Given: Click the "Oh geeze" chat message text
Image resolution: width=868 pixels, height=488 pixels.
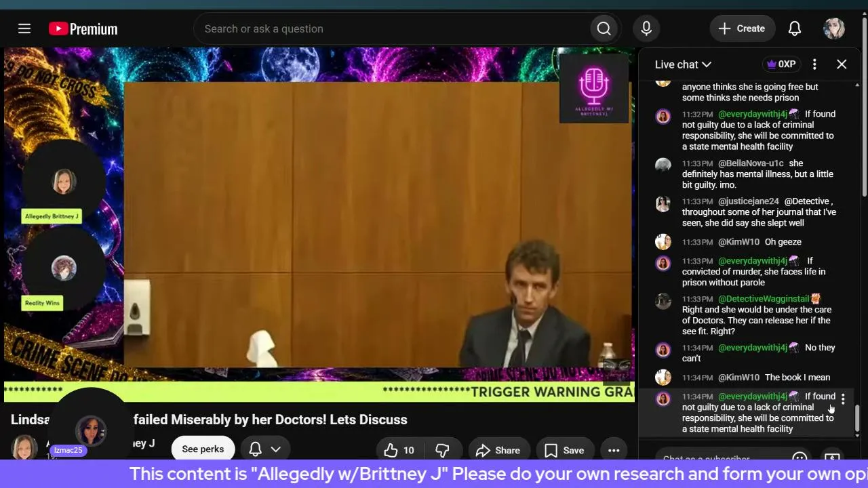Looking at the screenshot, I should pyautogui.click(x=783, y=242).
